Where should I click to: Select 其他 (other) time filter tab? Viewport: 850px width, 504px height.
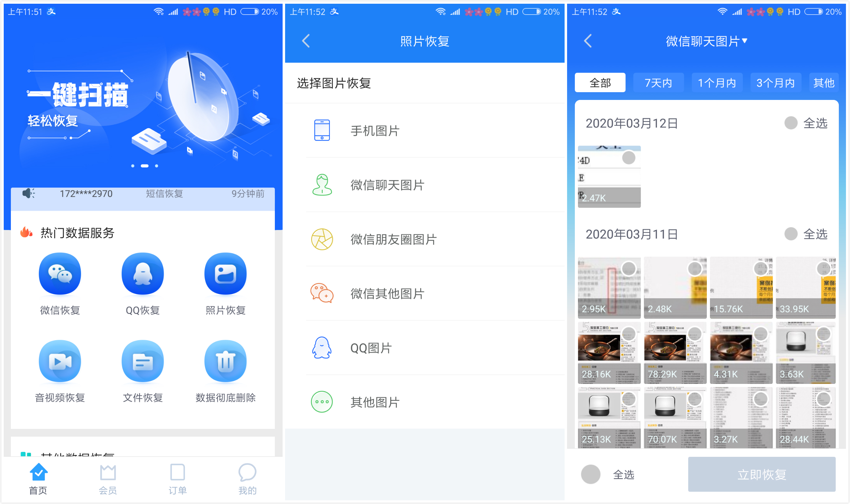(x=830, y=83)
